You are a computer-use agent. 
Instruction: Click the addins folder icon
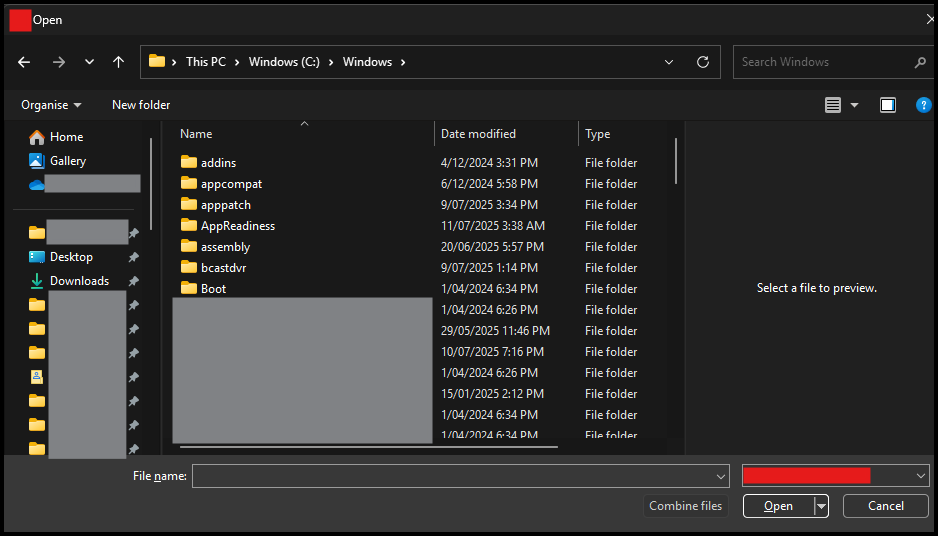pos(189,162)
